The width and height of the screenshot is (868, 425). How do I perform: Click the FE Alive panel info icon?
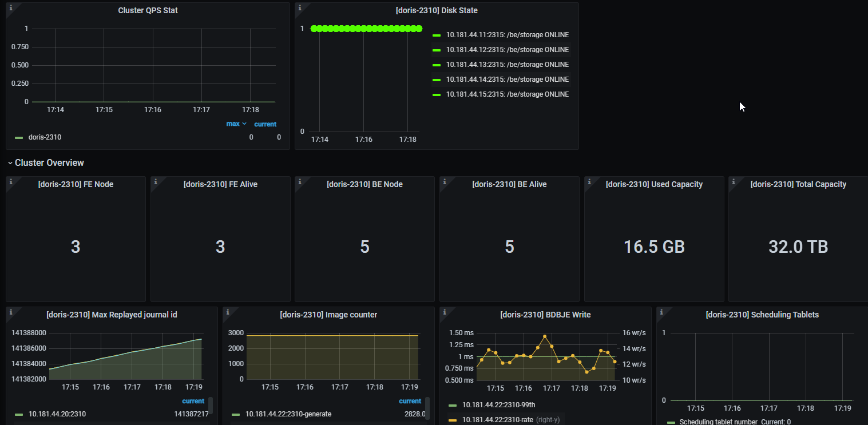(x=156, y=181)
